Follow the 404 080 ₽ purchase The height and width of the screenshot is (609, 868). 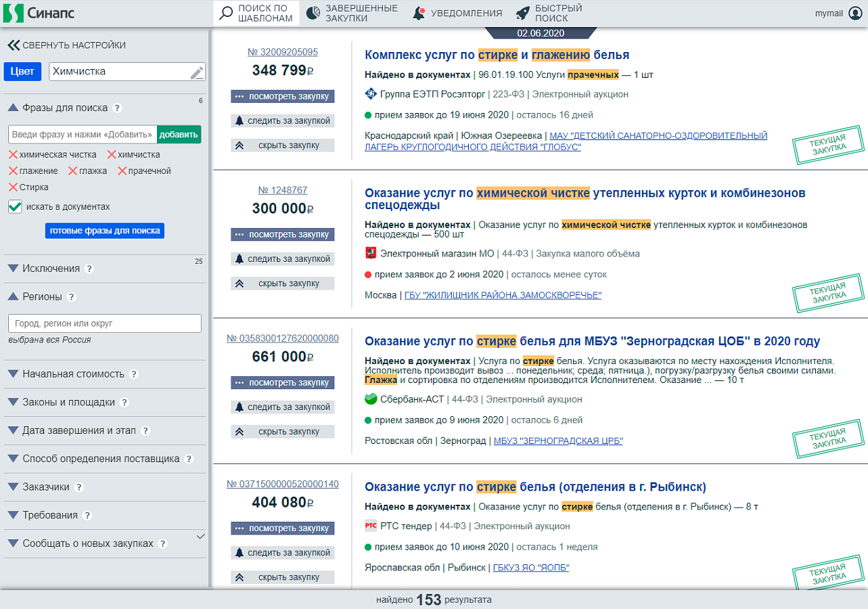283,553
